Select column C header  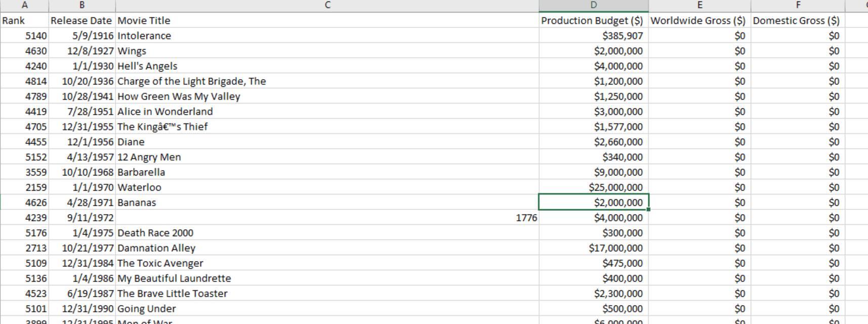click(327, 6)
